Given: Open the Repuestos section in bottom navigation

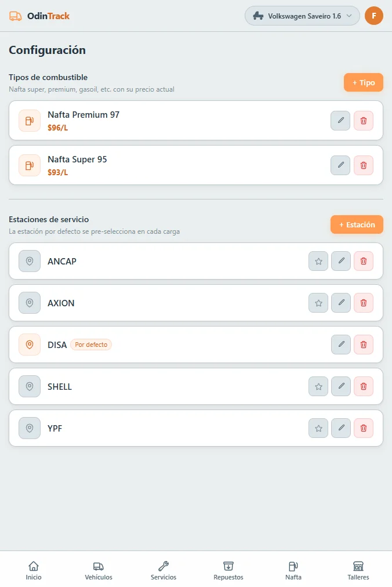Looking at the screenshot, I should (228, 571).
